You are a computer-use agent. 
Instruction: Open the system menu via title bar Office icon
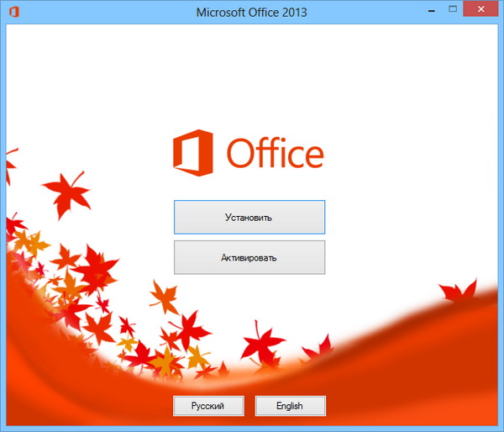(13, 12)
